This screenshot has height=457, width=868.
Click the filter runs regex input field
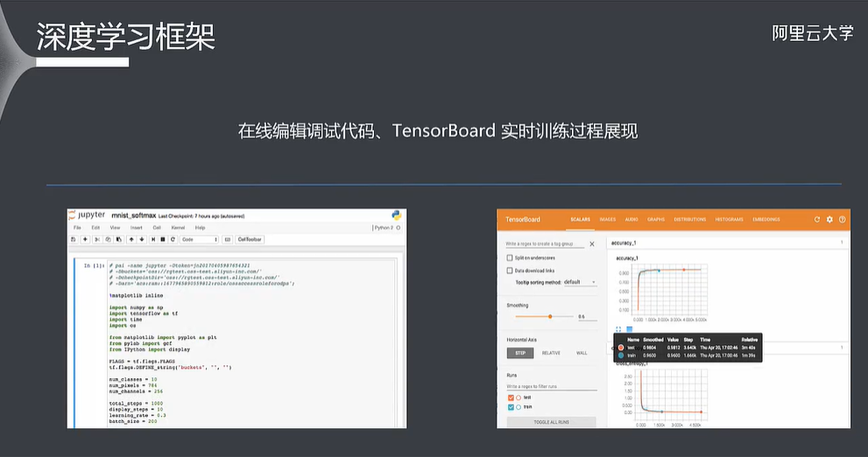point(552,387)
